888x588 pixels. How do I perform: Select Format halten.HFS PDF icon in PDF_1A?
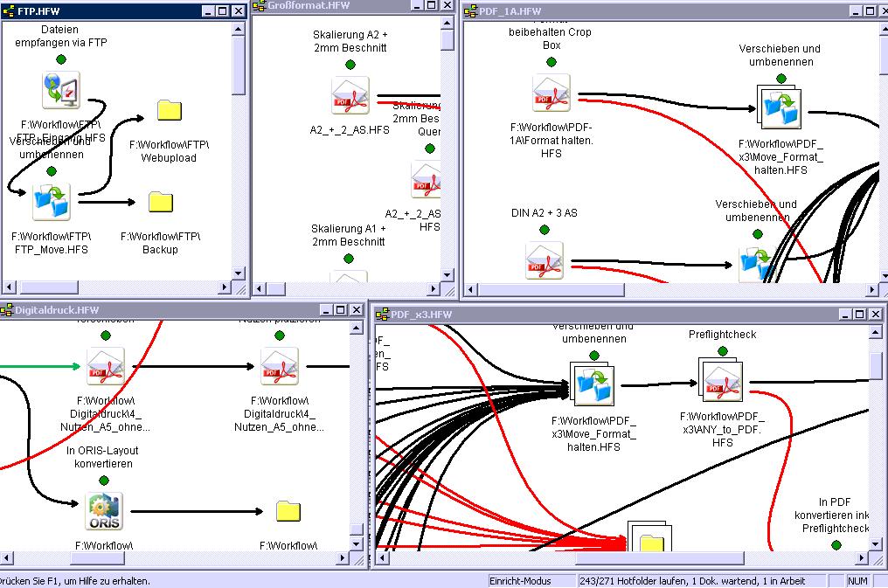click(x=551, y=93)
